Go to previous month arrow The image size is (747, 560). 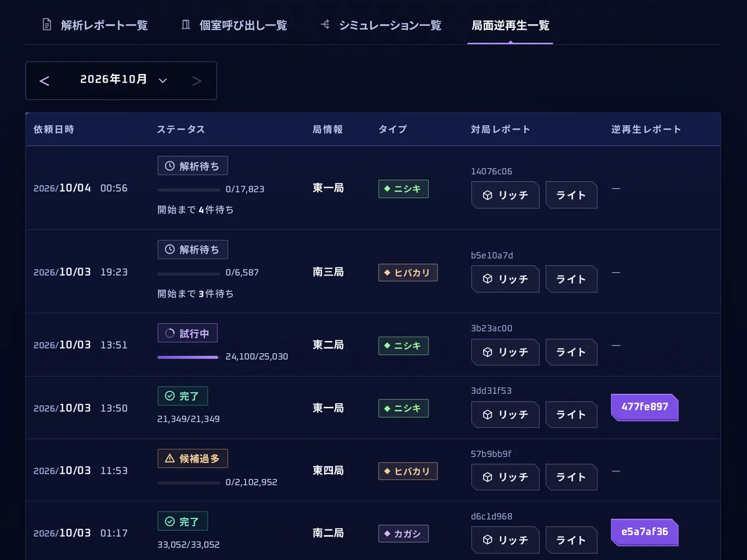44,80
